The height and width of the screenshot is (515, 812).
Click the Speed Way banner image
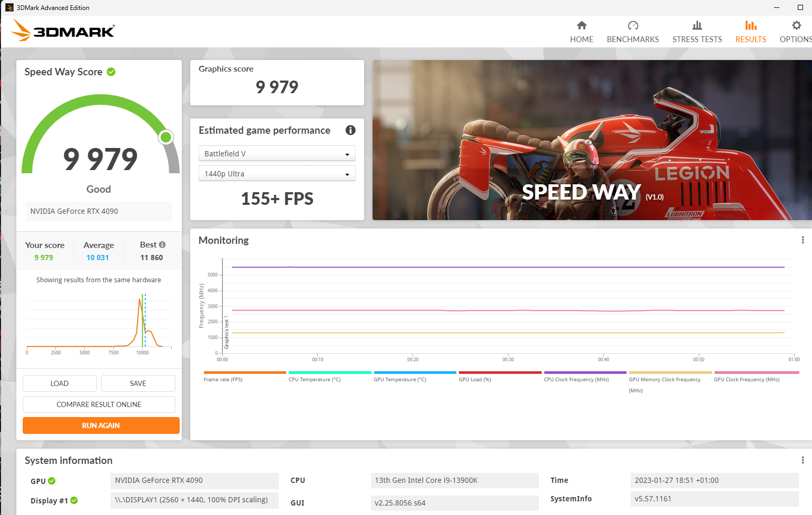[592, 140]
